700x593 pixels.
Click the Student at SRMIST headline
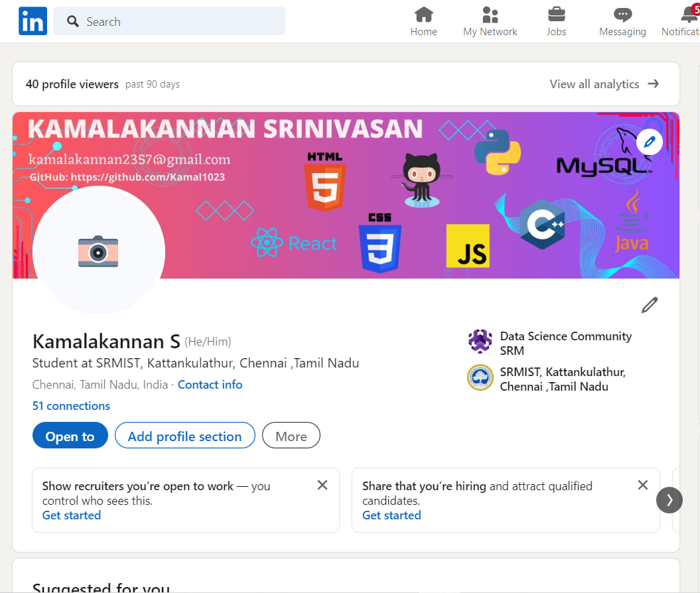(x=196, y=363)
